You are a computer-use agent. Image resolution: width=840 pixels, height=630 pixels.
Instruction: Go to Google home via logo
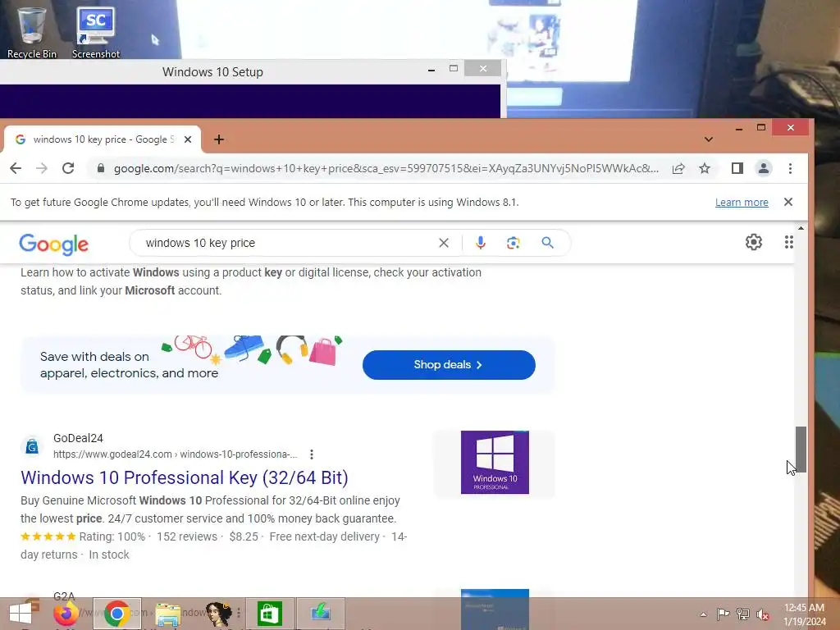53,244
